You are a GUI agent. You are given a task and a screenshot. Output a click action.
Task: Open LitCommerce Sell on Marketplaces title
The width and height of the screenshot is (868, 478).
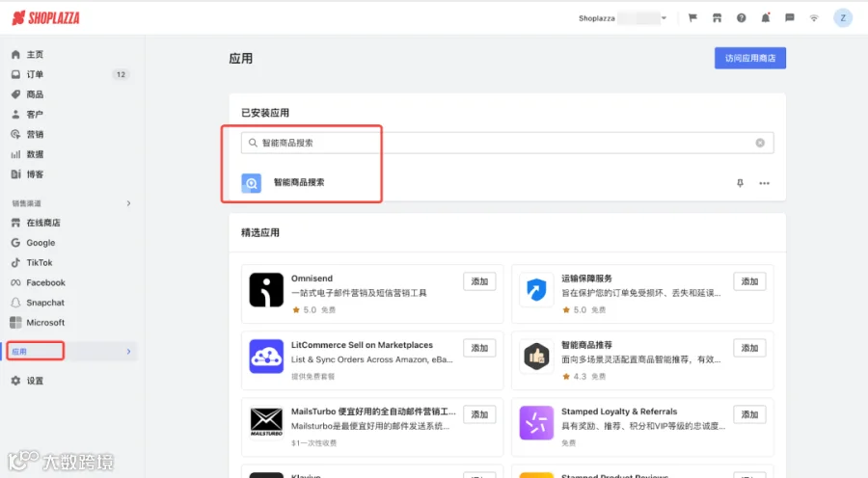point(362,344)
